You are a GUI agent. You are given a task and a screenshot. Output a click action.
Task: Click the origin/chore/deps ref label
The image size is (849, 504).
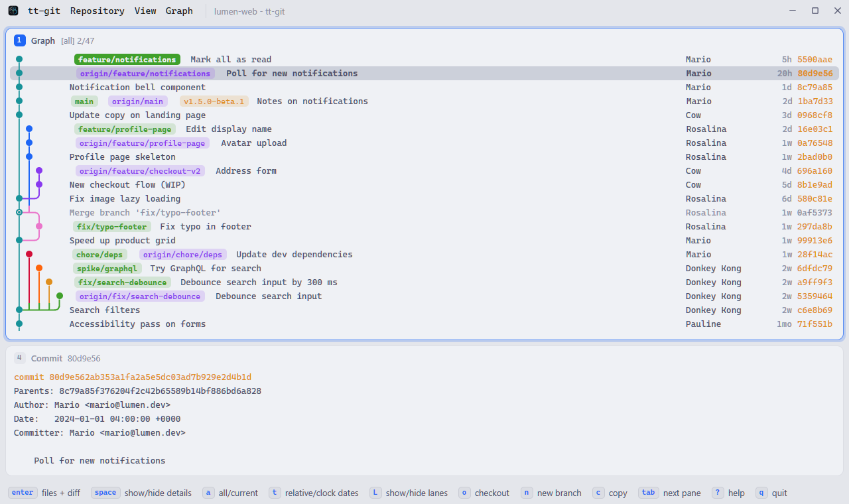pyautogui.click(x=183, y=255)
